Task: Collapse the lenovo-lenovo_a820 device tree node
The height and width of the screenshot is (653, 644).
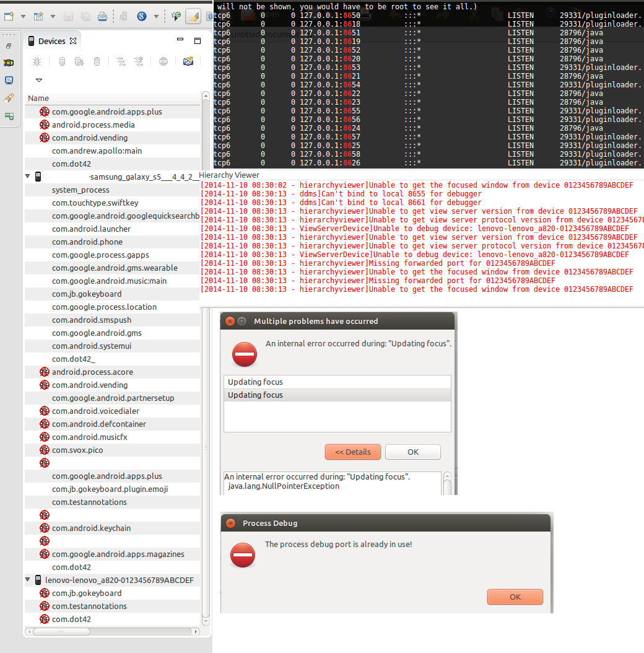Action: click(27, 580)
